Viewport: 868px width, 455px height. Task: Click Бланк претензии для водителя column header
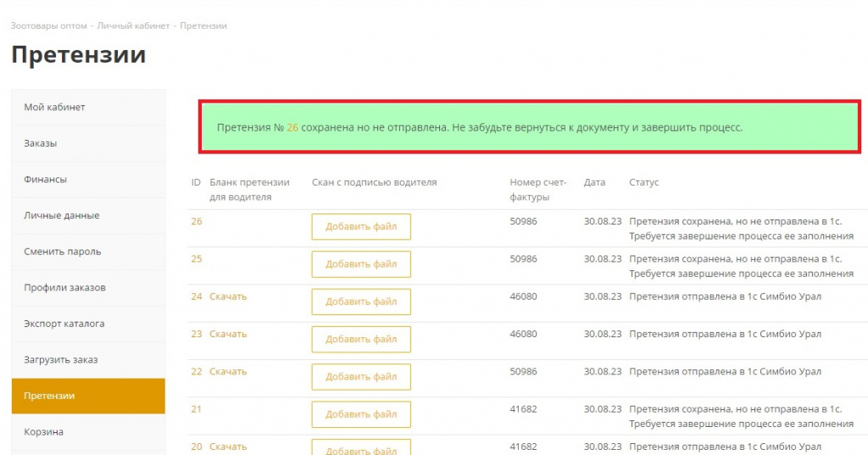(250, 189)
